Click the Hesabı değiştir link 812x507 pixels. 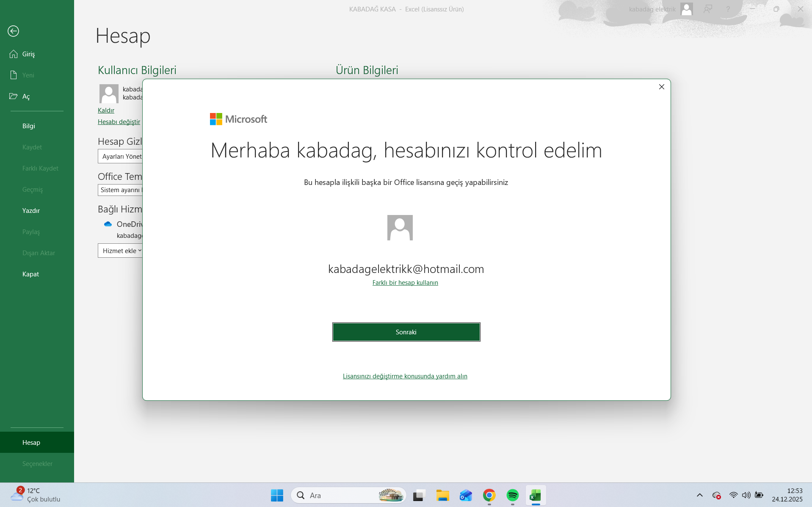119,122
